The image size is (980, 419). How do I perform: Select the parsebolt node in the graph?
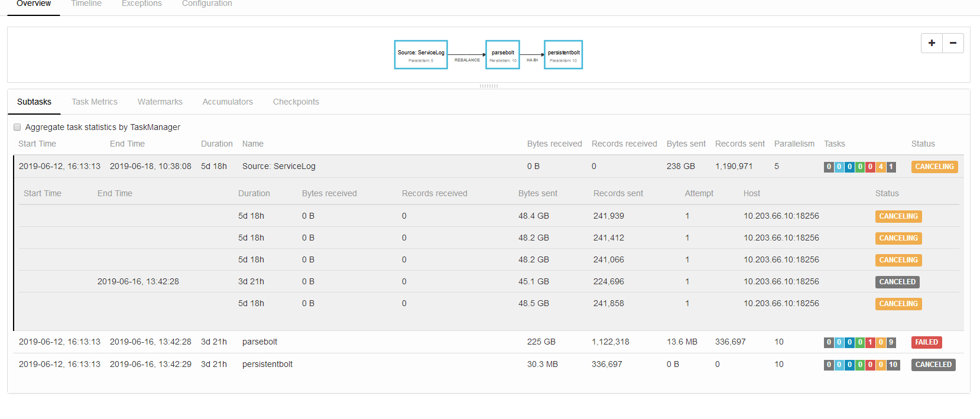[x=502, y=54]
